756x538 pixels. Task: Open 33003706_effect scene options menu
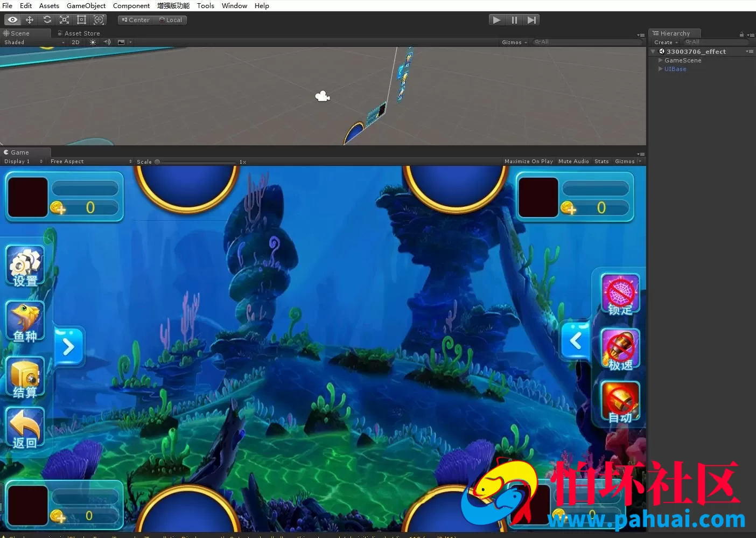[x=750, y=52]
